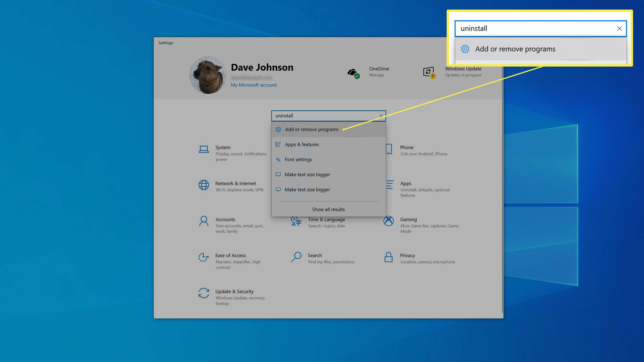644x362 pixels.
Task: Click font icon beside Font settings result
Action: point(278,159)
